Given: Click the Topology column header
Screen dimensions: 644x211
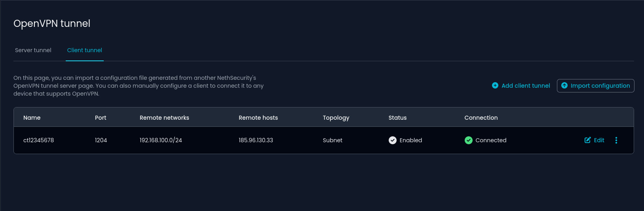Looking at the screenshot, I should click(x=336, y=118).
